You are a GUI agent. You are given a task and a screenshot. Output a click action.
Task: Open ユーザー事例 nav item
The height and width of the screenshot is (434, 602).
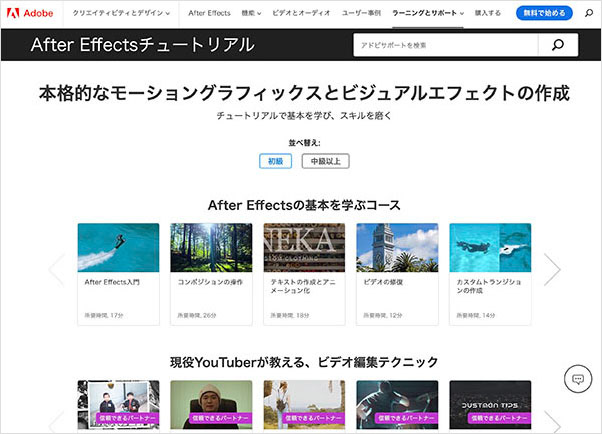(x=361, y=13)
